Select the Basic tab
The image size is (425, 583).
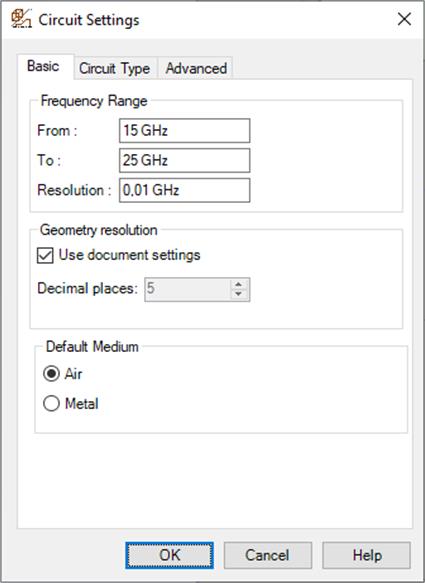point(43,66)
